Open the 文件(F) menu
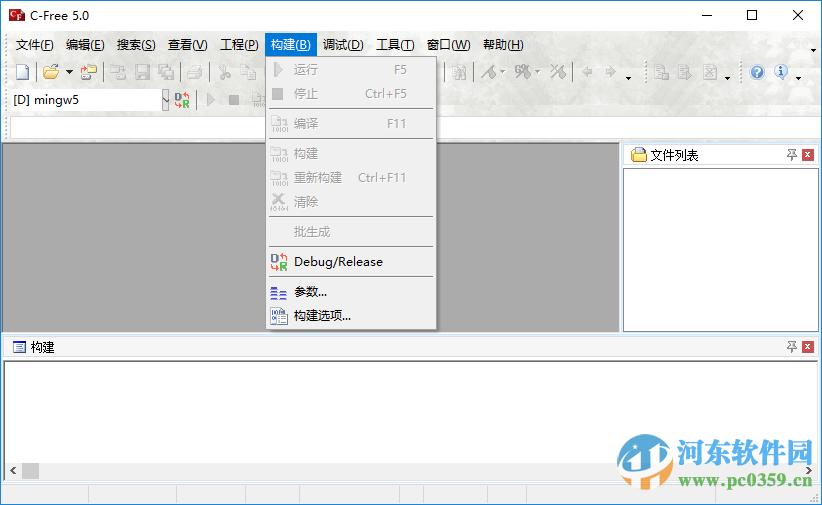Image resolution: width=822 pixels, height=505 pixels. [x=34, y=45]
